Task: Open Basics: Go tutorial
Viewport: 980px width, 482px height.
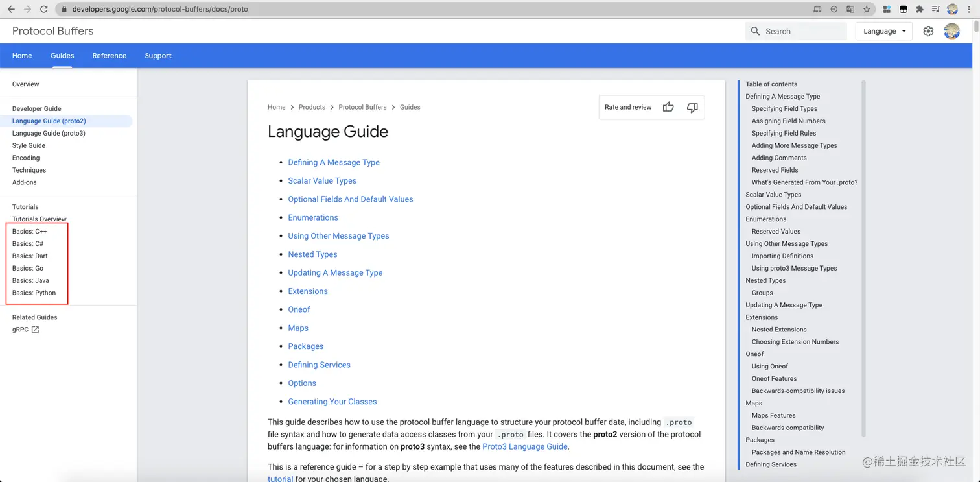Action: (28, 269)
